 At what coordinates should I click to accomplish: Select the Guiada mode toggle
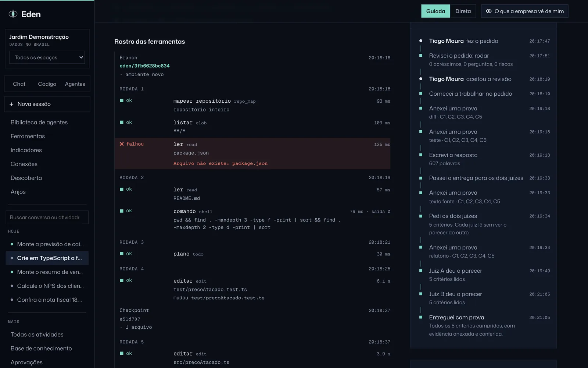click(435, 11)
